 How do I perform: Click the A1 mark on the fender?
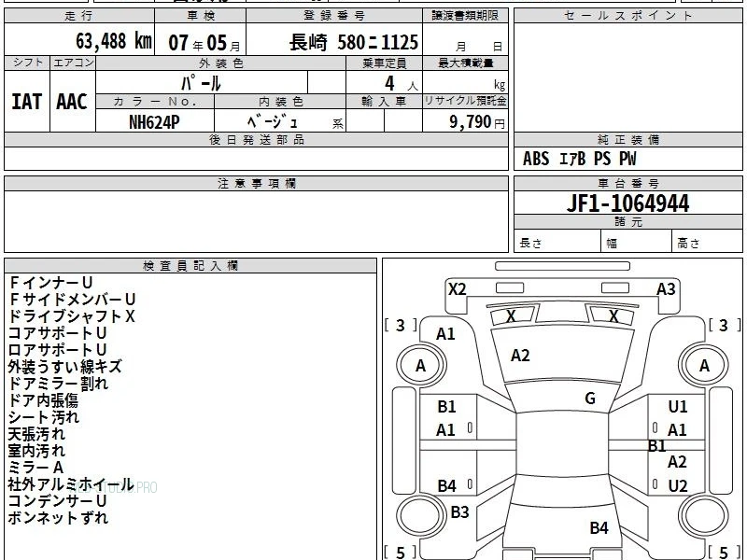pyautogui.click(x=446, y=334)
